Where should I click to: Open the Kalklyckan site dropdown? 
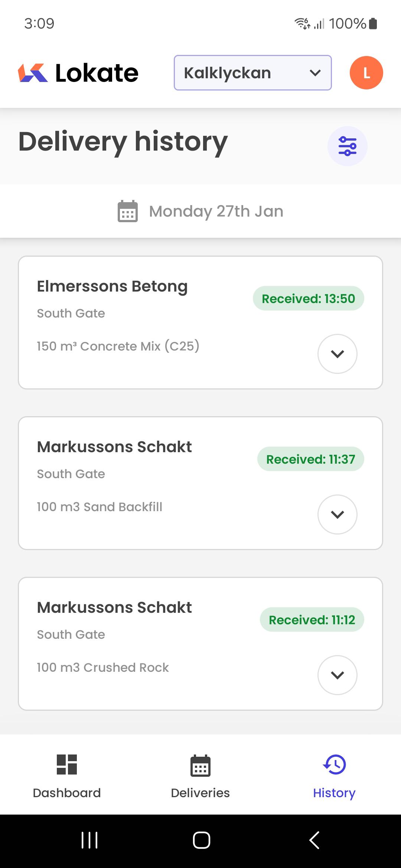(x=252, y=73)
